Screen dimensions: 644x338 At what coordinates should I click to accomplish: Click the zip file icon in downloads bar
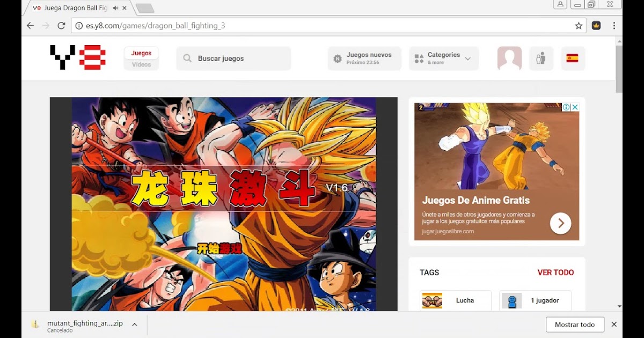click(35, 324)
